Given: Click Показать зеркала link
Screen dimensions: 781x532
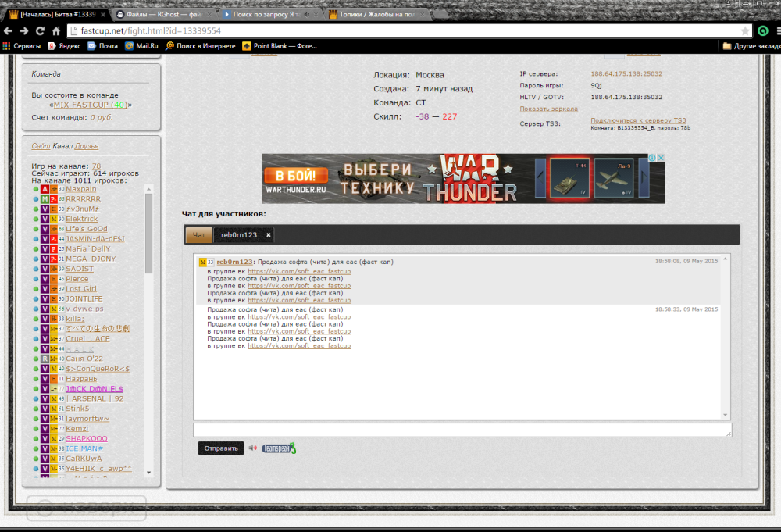Looking at the screenshot, I should pos(548,109).
